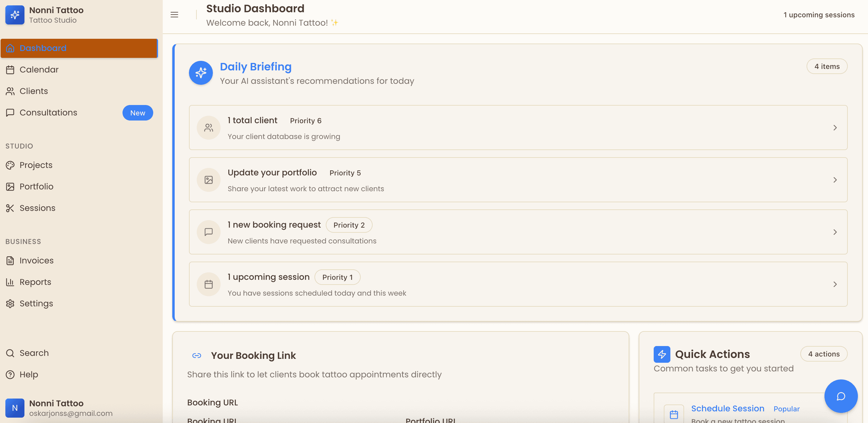The height and width of the screenshot is (423, 868).
Task: Click the upcoming session calendar icon
Action: click(x=209, y=284)
